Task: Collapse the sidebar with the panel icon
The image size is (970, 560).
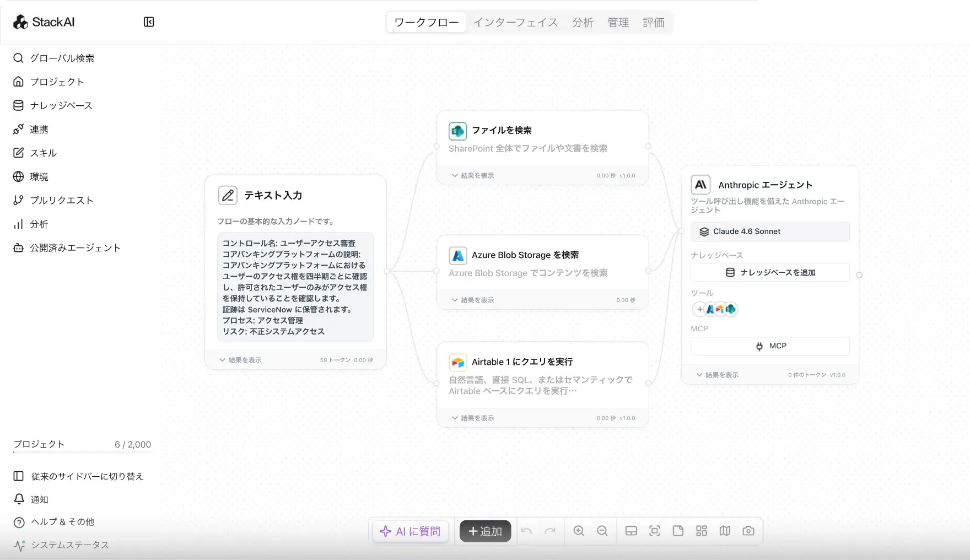Action: point(149,22)
